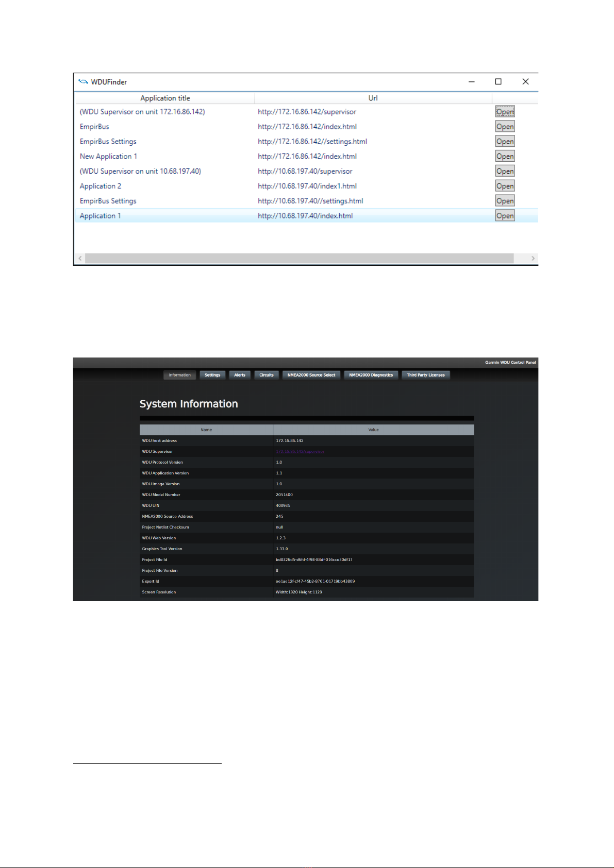614x868 pixels.
Task: Click the WDU Application Version label
Action: (x=165, y=473)
